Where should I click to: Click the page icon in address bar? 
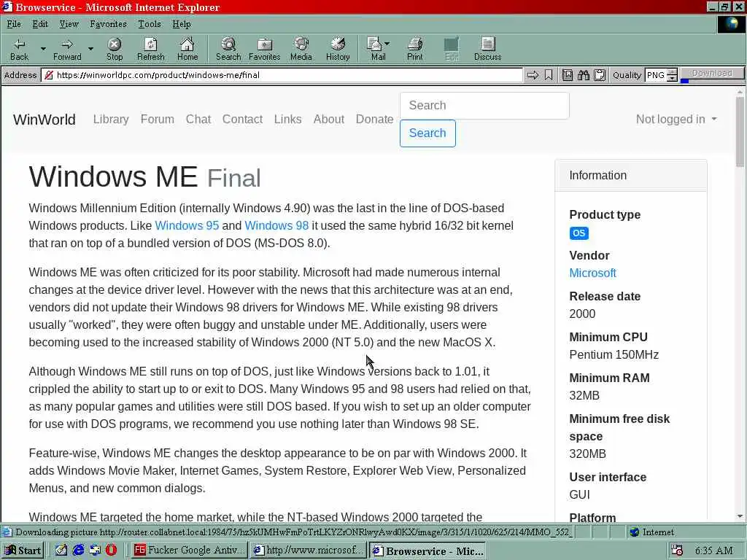(47, 75)
